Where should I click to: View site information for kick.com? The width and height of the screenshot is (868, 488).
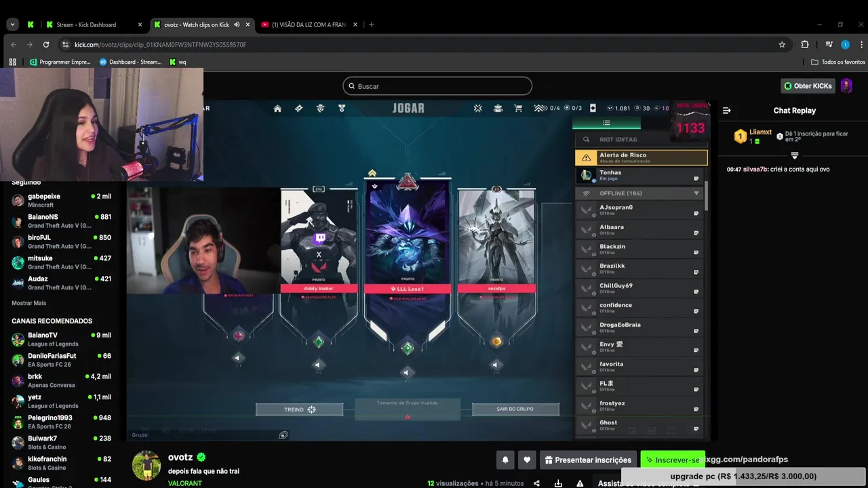click(x=65, y=45)
